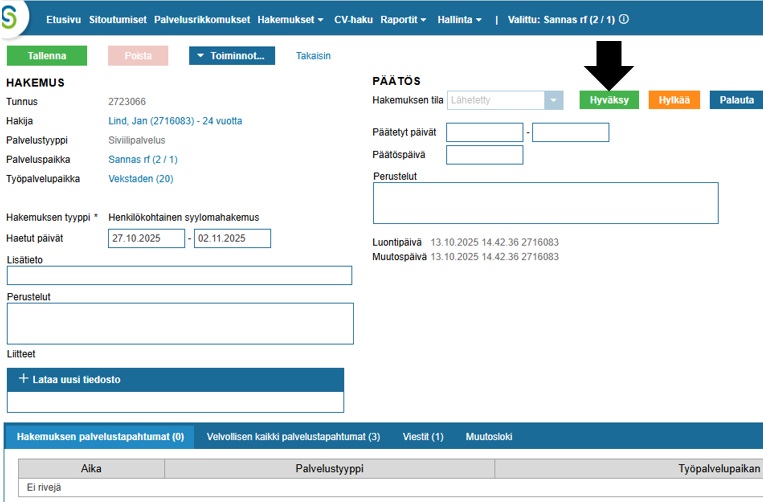
Task: Save the application with Tallenna
Action: pyautogui.click(x=47, y=56)
